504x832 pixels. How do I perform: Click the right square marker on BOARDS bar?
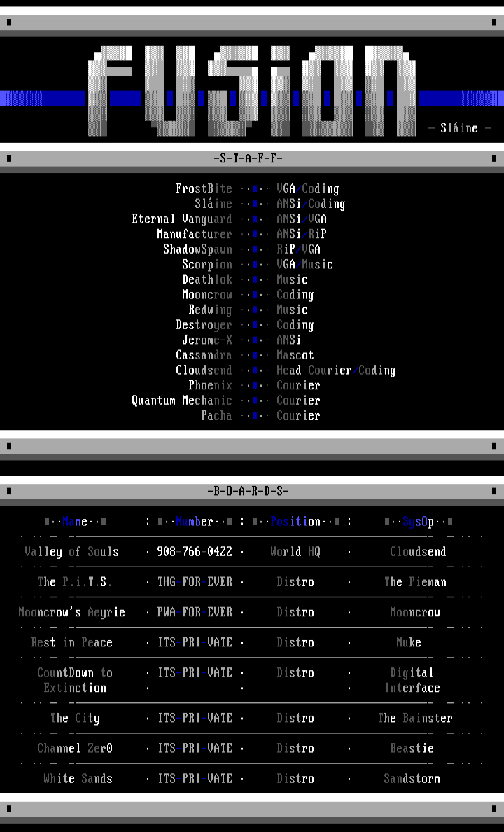(x=495, y=491)
